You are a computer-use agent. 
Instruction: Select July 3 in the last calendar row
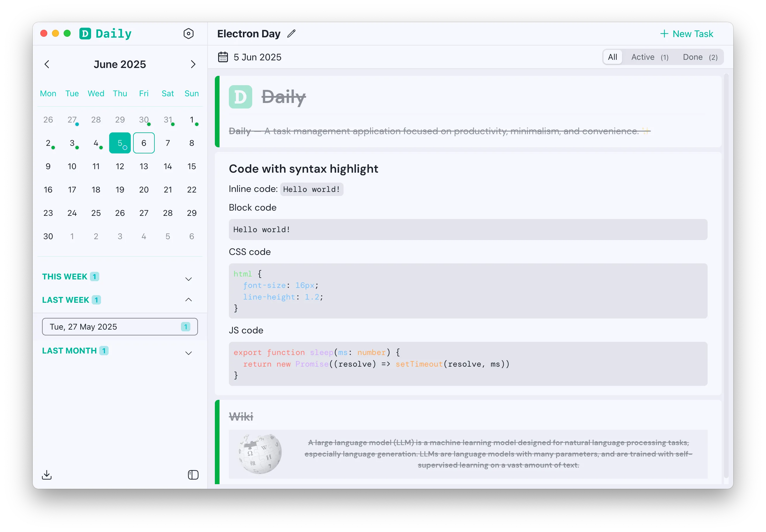click(120, 236)
